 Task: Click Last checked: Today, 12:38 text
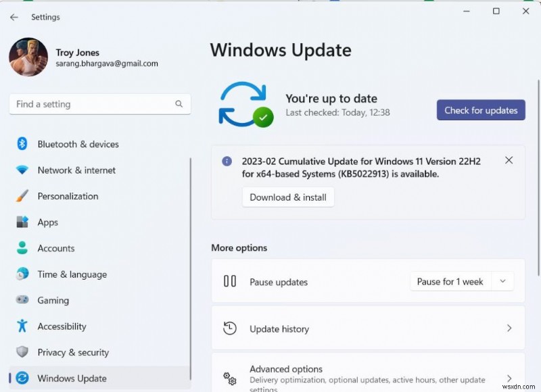(x=337, y=112)
